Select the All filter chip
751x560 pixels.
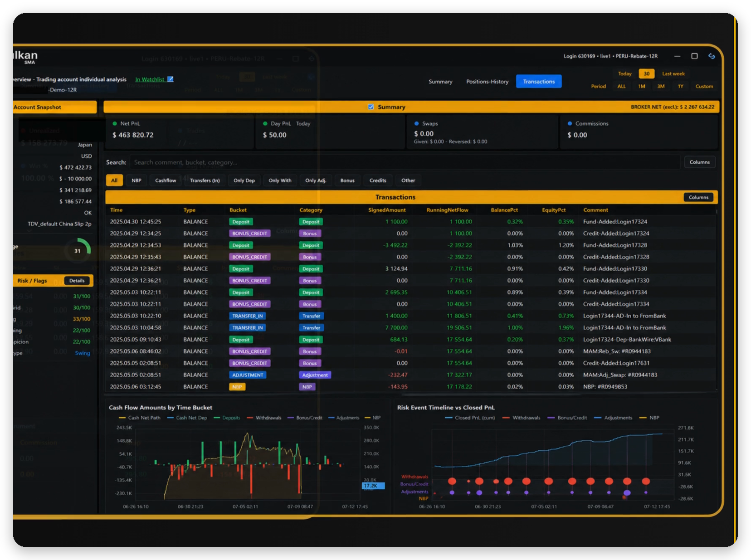[114, 180]
